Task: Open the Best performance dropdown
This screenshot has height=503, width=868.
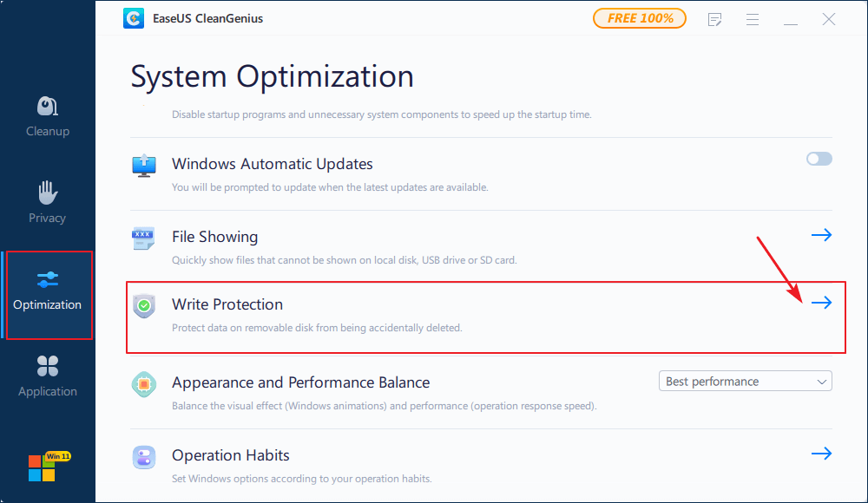Action: point(745,381)
